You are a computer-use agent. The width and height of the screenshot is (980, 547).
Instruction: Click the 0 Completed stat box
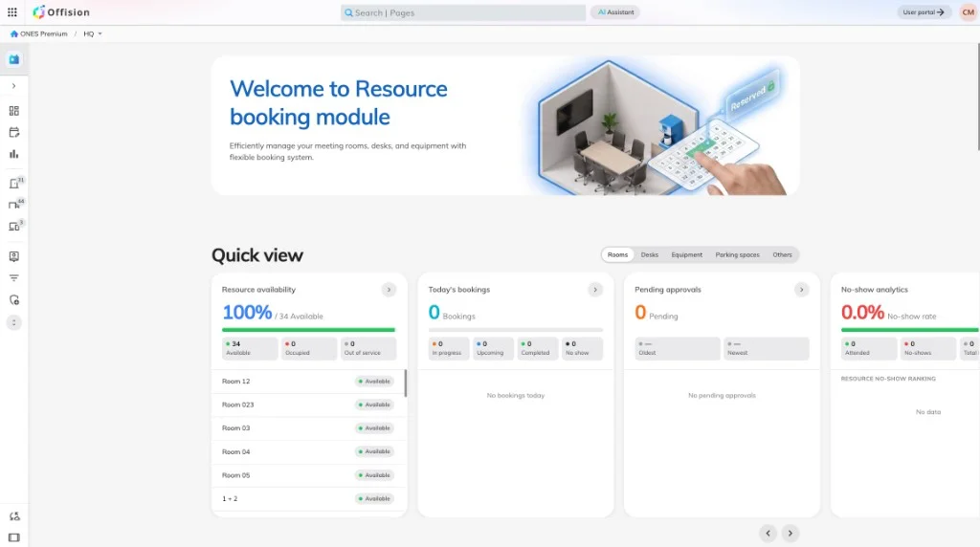(x=538, y=348)
